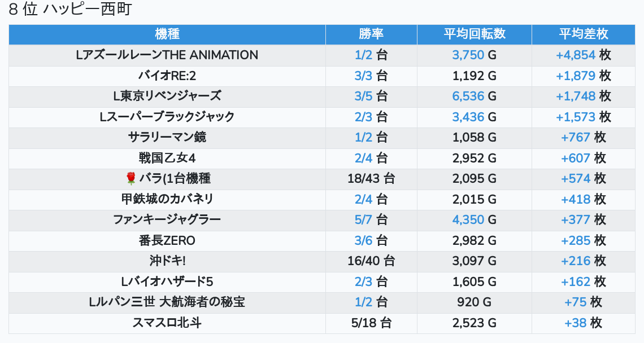Click the 3/5 win rate value
The width and height of the screenshot is (644, 343).
(364, 96)
